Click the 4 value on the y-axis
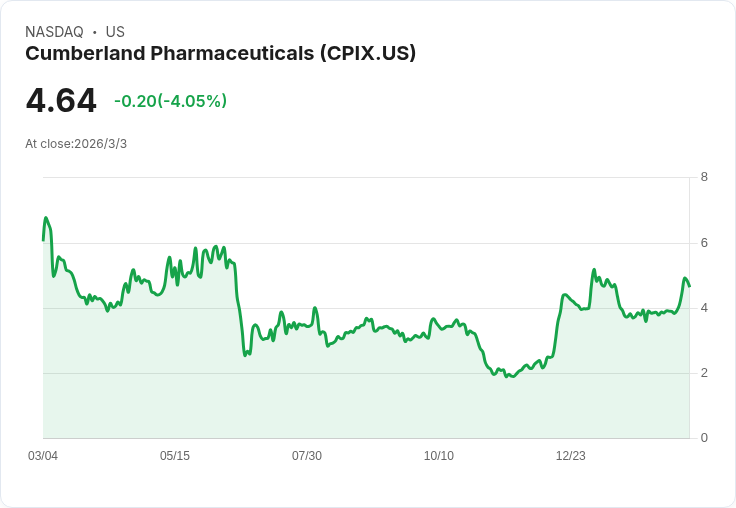This screenshot has width=736, height=508. [704, 308]
